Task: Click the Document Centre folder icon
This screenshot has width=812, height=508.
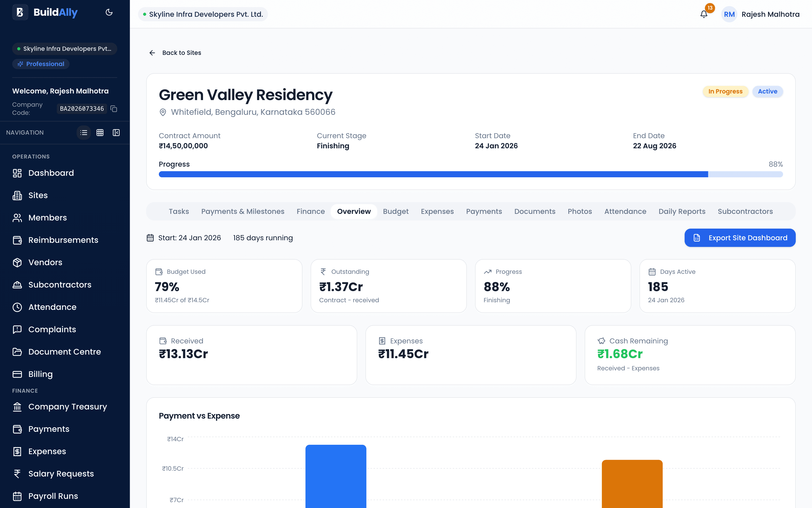Action: tap(17, 352)
